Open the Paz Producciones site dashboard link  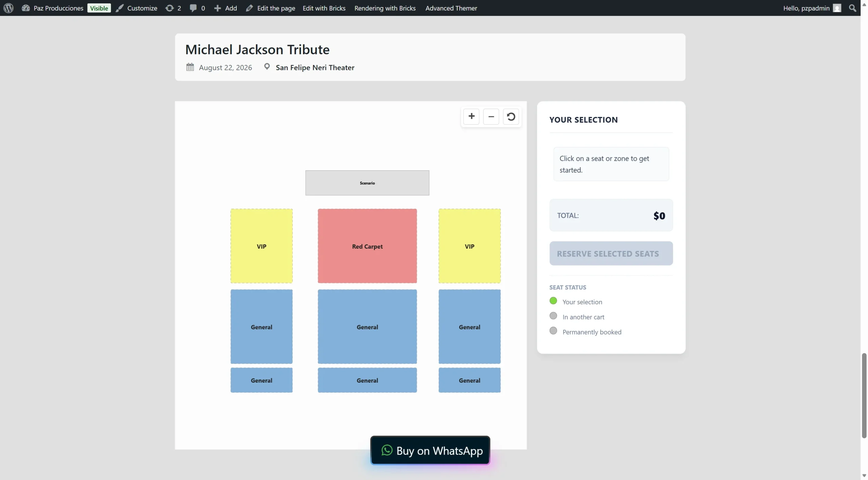coord(53,8)
